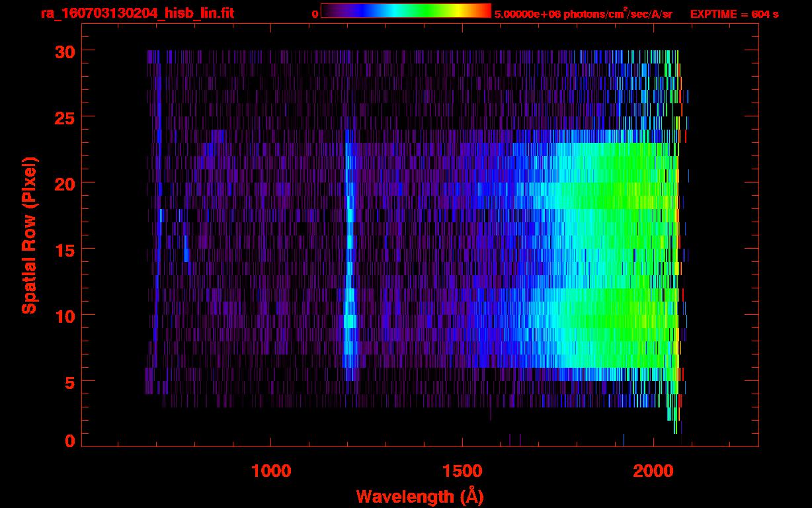Click the EXPTIME = 604 s text
Viewport: 812px width, 508px height.
tap(733, 14)
